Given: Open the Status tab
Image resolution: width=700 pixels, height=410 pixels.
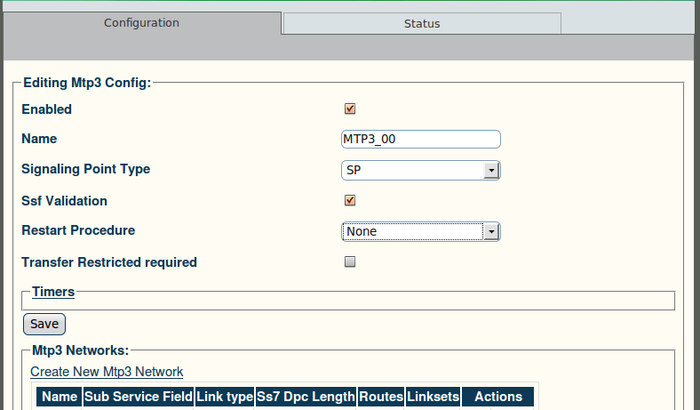Looking at the screenshot, I should click(x=422, y=23).
